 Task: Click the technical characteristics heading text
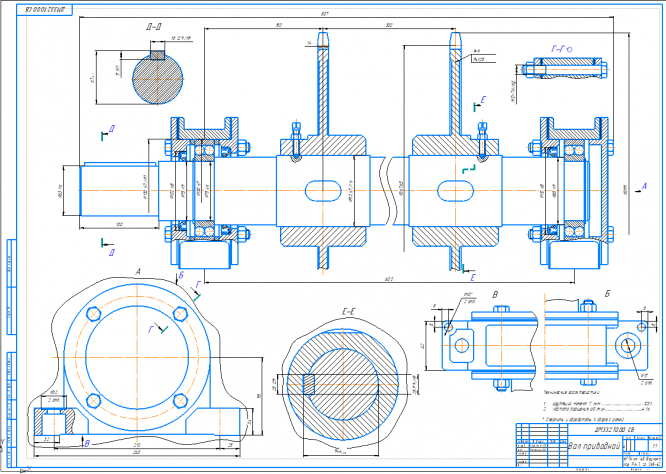pyautogui.click(x=572, y=393)
